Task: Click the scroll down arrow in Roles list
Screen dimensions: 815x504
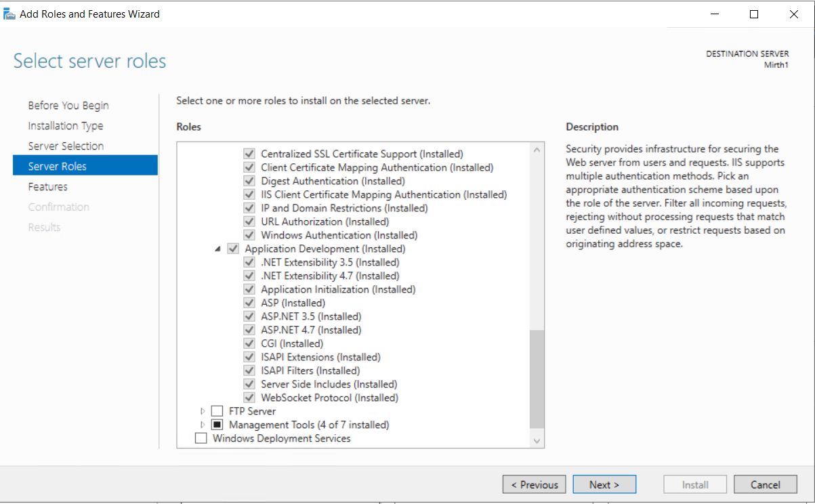Action: click(537, 441)
